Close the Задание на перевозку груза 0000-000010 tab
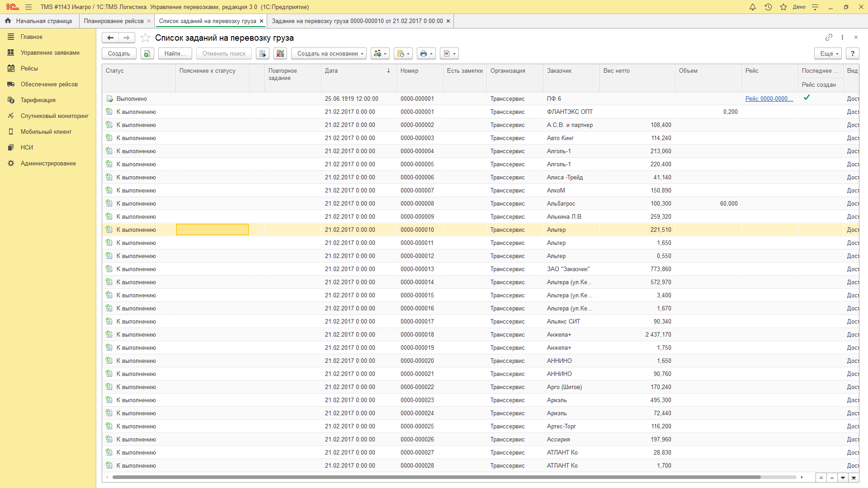Viewport: 868px width, 488px height. pyautogui.click(x=448, y=21)
